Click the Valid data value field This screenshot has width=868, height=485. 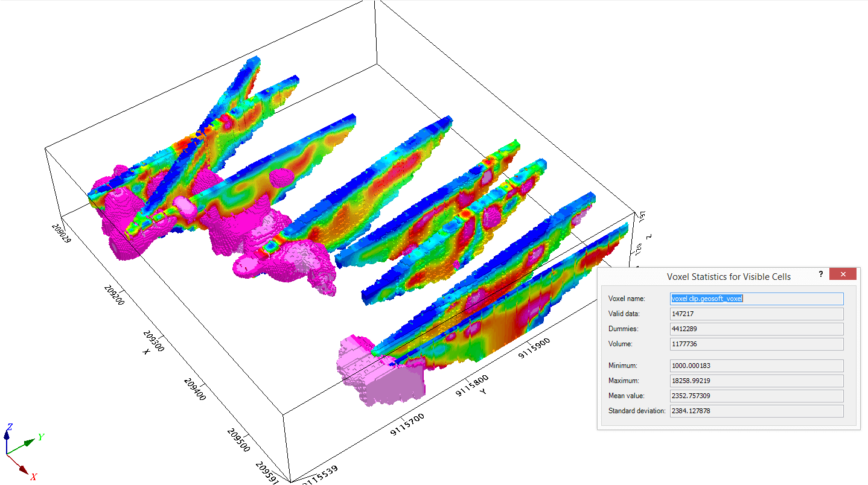[x=756, y=314]
